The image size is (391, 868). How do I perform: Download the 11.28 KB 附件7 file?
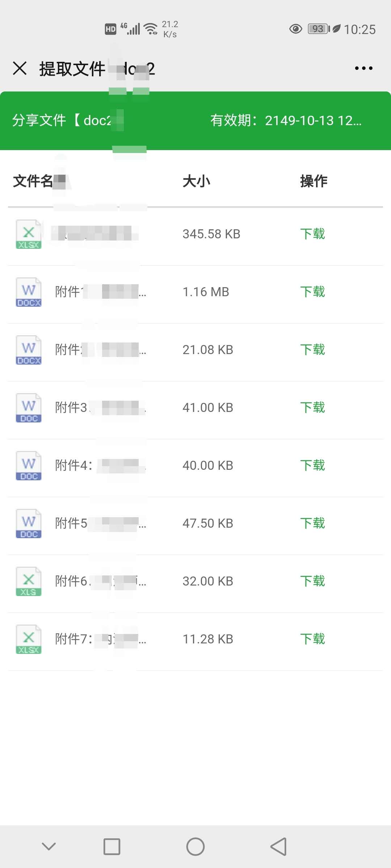(313, 639)
